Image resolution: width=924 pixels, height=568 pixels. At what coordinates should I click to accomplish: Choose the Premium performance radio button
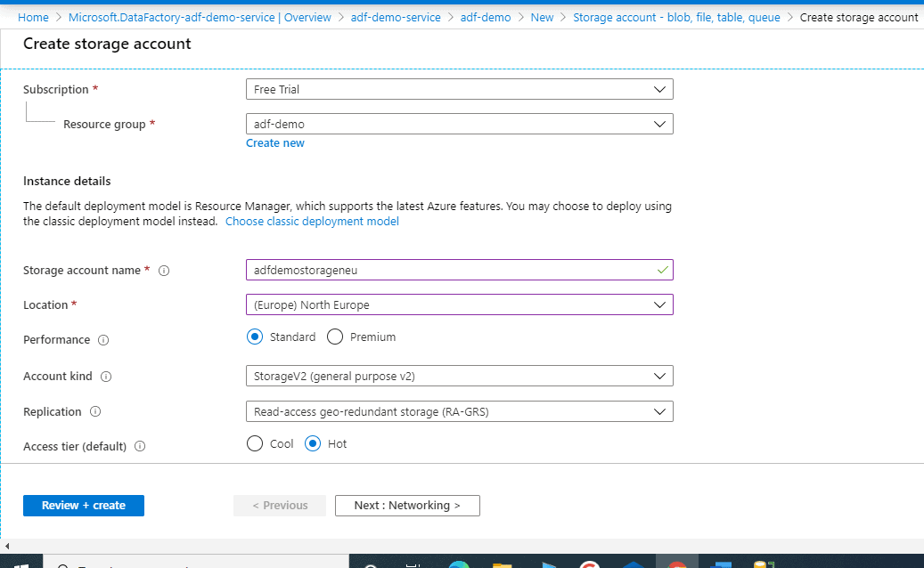335,337
